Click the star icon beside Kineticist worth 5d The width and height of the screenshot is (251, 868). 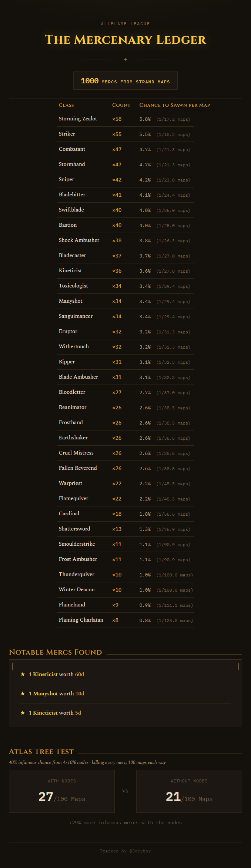pos(23,713)
